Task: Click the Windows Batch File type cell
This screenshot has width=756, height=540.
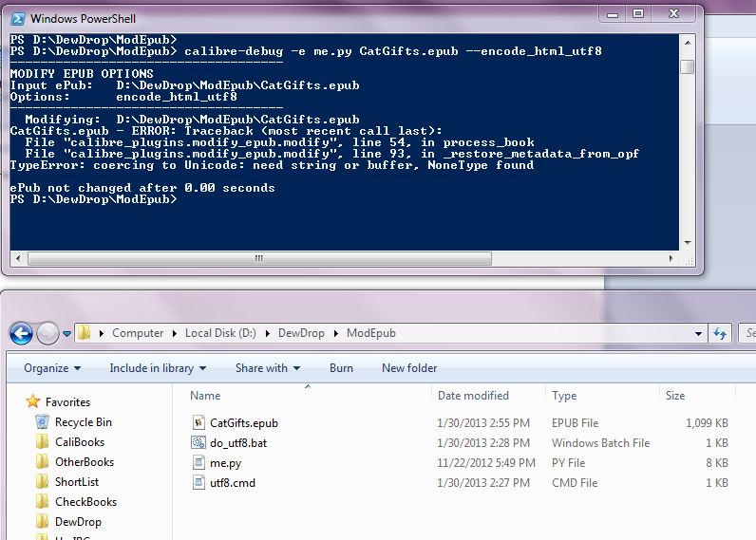Action: pos(601,443)
